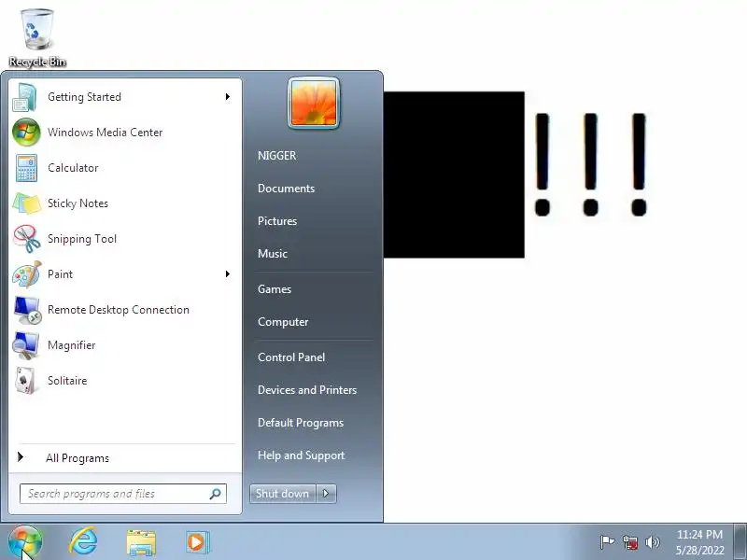
Task: Click the network status tray icon
Action: pyautogui.click(x=630, y=542)
